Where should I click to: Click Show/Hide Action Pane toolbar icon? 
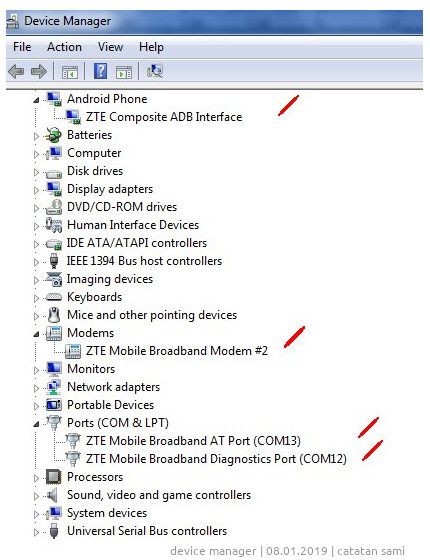point(124,71)
